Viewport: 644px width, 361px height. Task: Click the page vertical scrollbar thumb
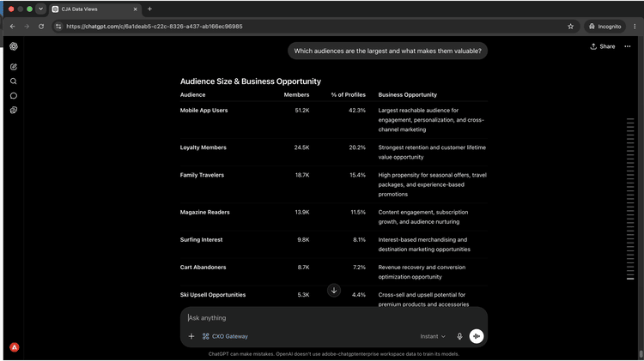point(641,353)
